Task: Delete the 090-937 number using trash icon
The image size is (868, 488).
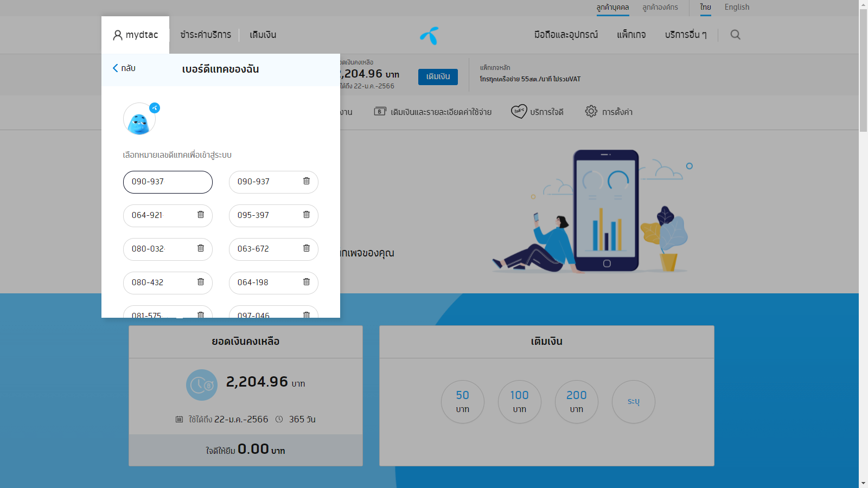Action: [x=307, y=181]
